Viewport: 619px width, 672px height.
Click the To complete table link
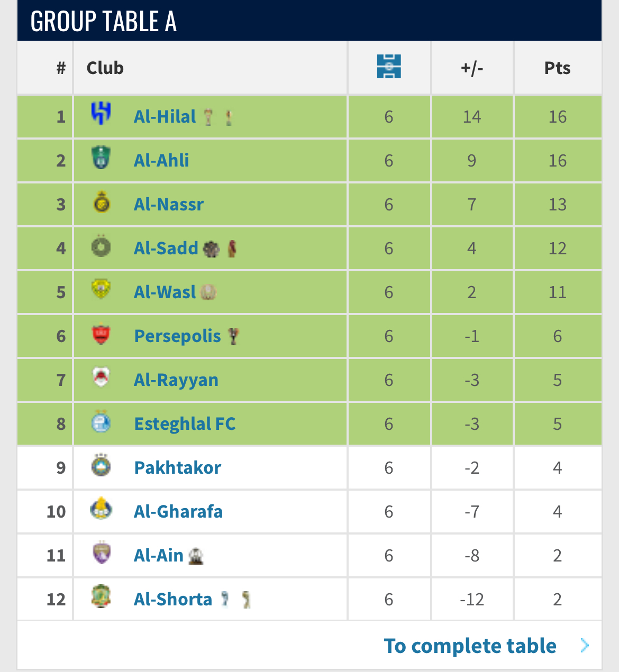point(470,646)
